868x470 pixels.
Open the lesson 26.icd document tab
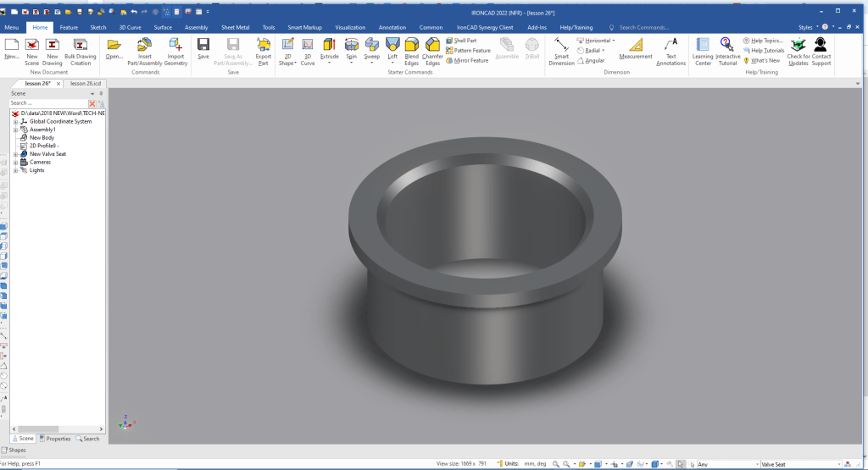click(x=86, y=84)
